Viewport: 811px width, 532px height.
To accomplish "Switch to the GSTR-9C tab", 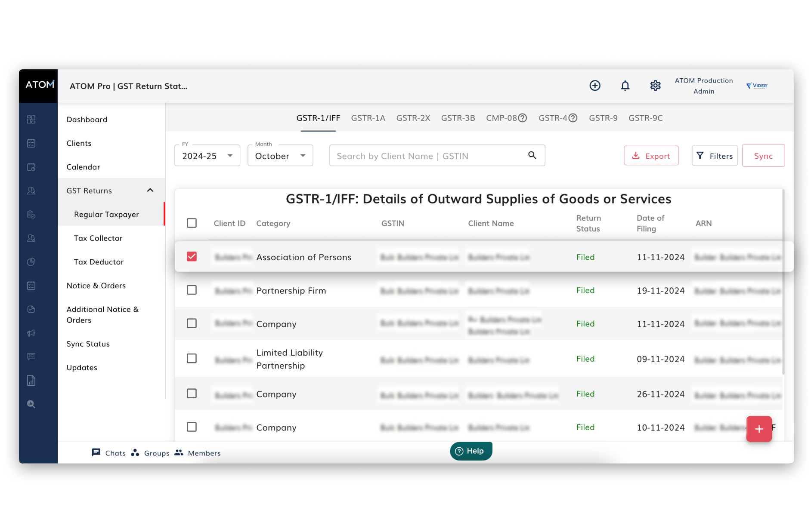I will coord(646,118).
